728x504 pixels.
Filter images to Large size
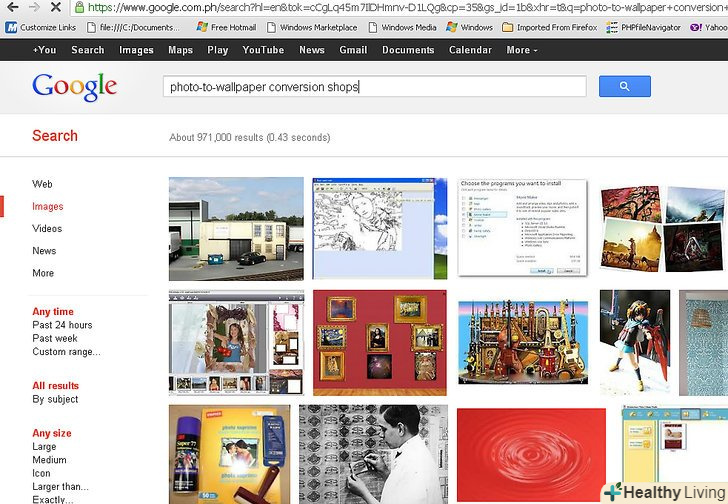[x=44, y=446]
